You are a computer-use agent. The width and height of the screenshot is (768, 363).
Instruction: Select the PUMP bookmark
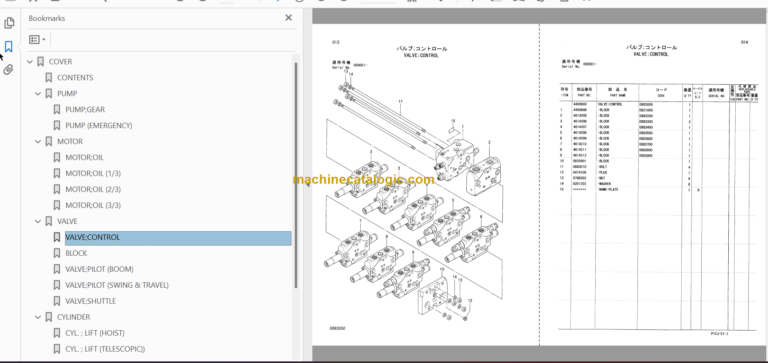(67, 94)
